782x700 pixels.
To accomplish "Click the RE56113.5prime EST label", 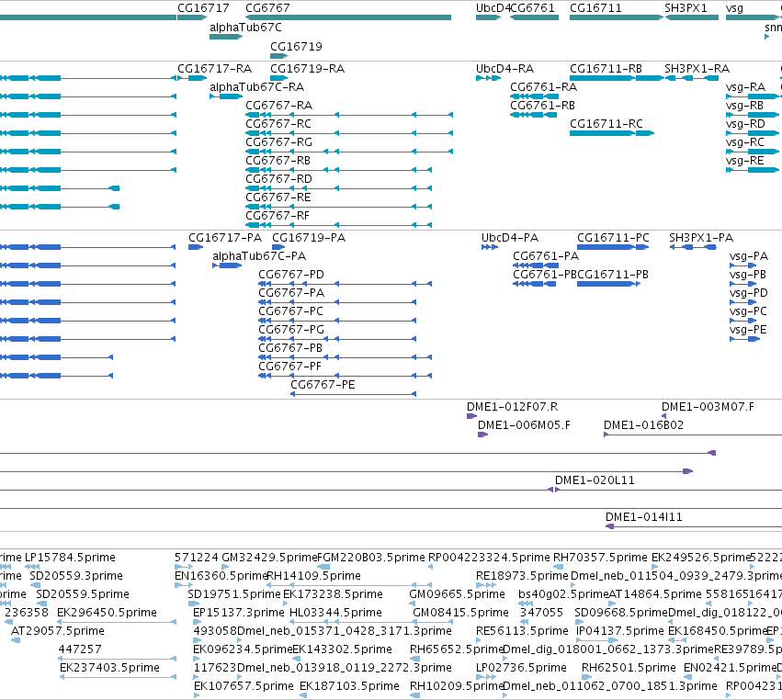I will (x=522, y=631).
